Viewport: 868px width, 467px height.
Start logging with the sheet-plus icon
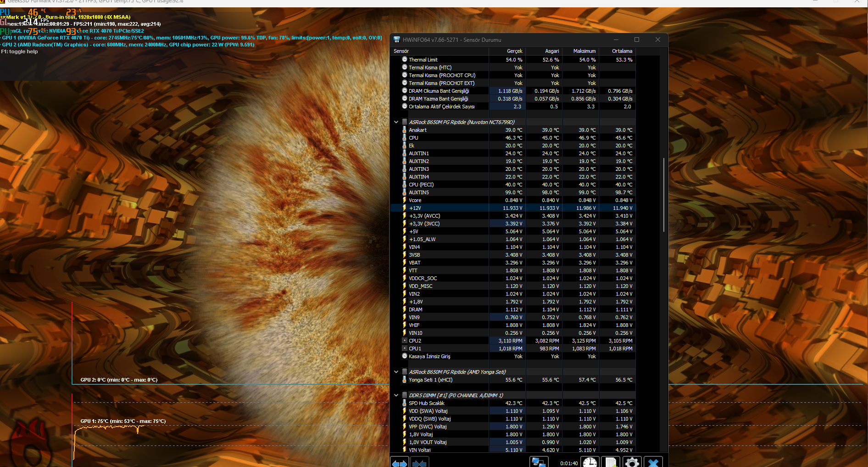click(611, 462)
